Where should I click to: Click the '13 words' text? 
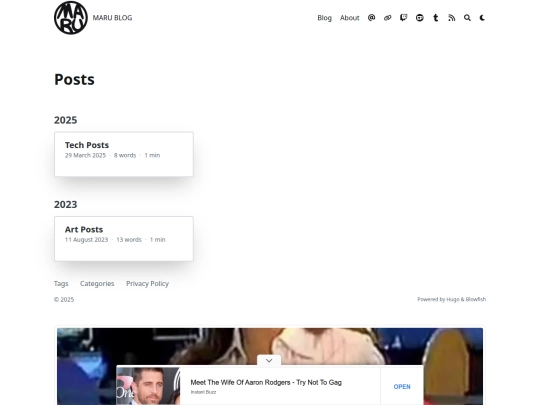click(x=129, y=240)
